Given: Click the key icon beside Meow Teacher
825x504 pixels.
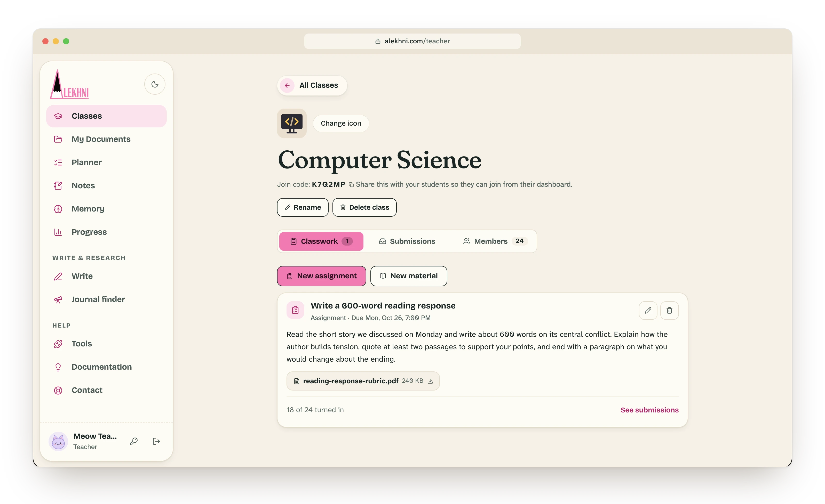Looking at the screenshot, I should (134, 441).
